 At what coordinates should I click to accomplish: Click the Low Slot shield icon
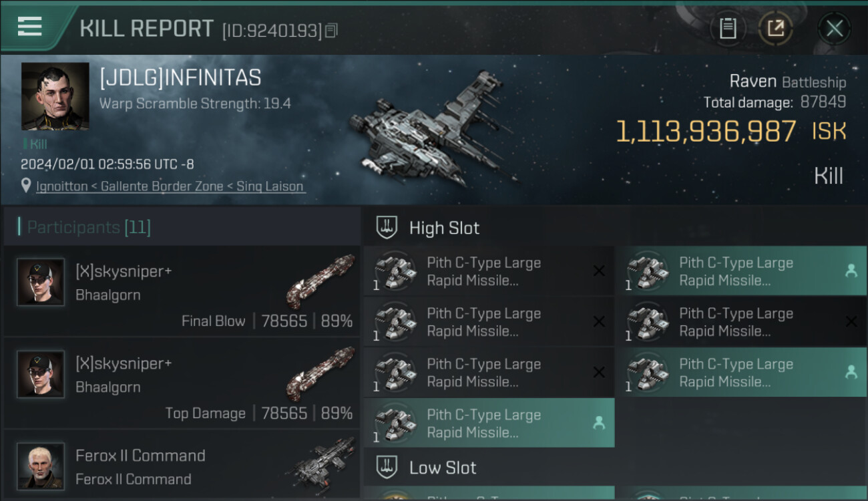point(387,467)
